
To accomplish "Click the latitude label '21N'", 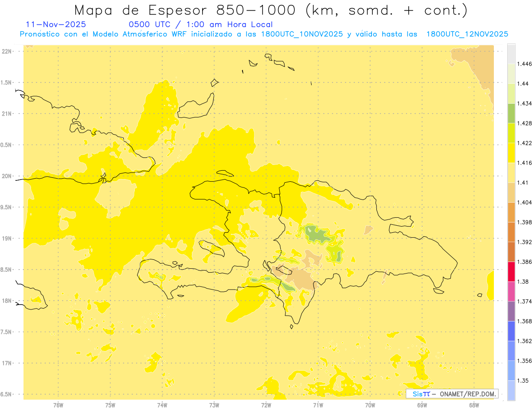I will [7, 114].
